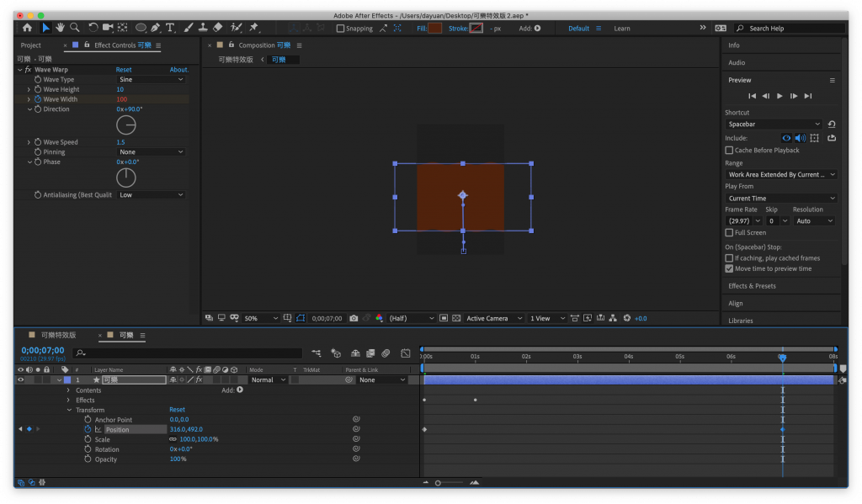Select the Zoom magnifier tool
862x504 pixels.
point(75,28)
